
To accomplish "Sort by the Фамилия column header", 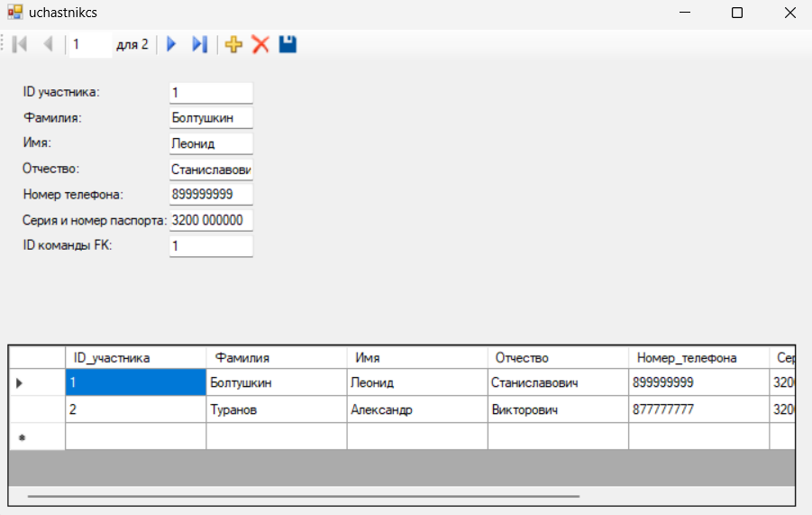I will click(x=277, y=357).
